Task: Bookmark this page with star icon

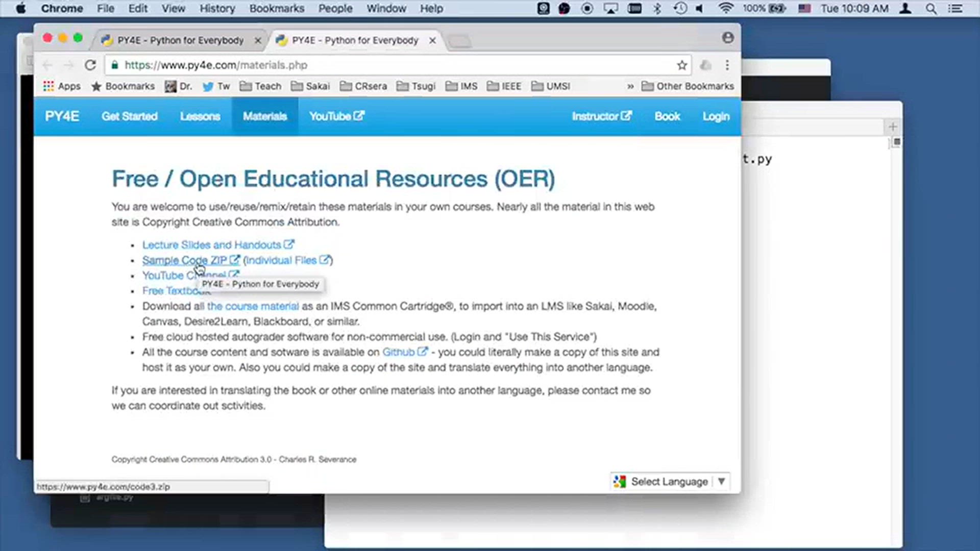Action: click(x=682, y=65)
